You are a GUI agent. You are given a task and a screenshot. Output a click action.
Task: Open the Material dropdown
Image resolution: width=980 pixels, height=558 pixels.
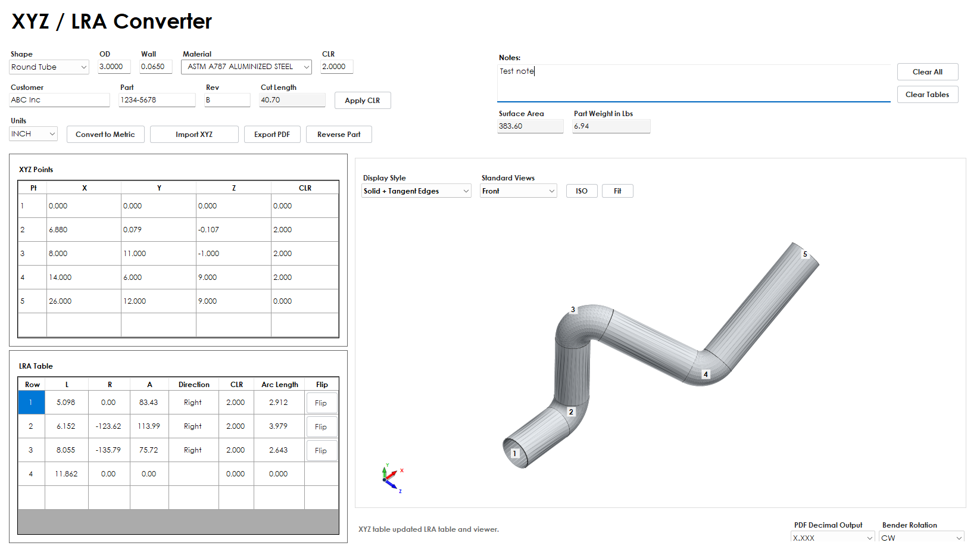246,67
